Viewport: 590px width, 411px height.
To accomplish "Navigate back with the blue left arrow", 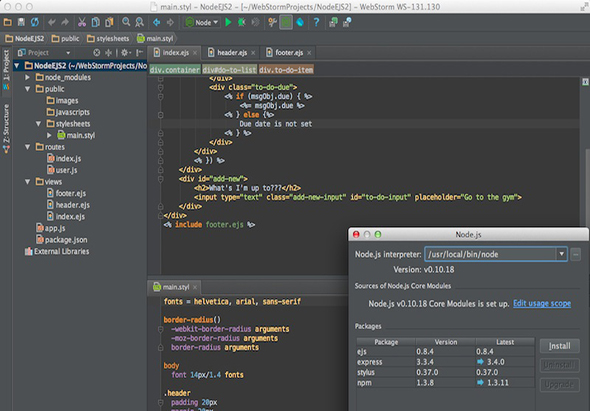I will tap(157, 23).
